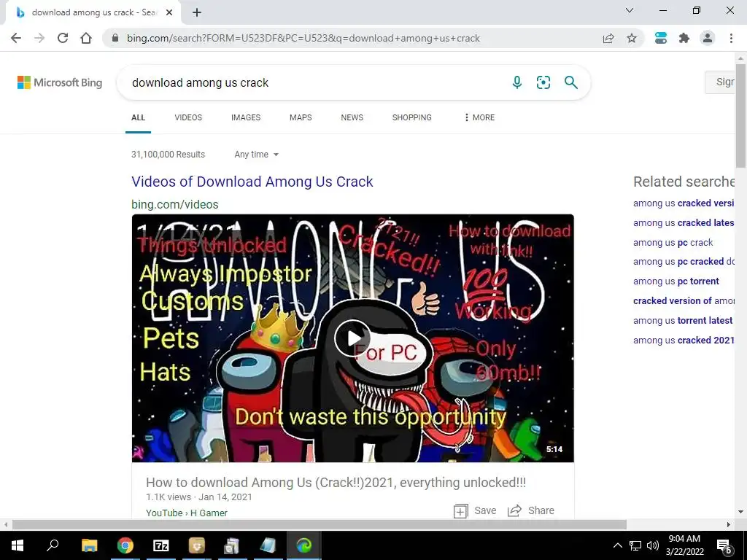Screen dimensions: 747x560
Task: Open the Extensions puzzle piece menu
Action: click(x=684, y=38)
